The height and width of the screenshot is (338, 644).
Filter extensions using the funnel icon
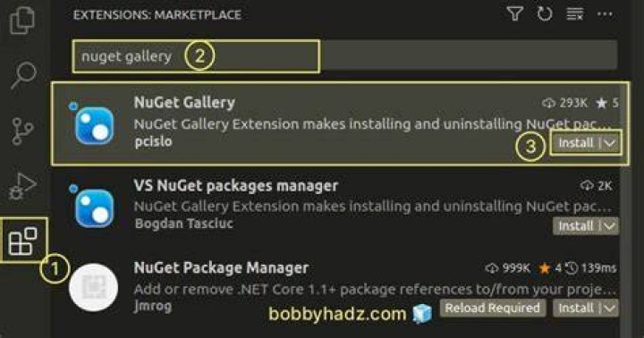514,14
